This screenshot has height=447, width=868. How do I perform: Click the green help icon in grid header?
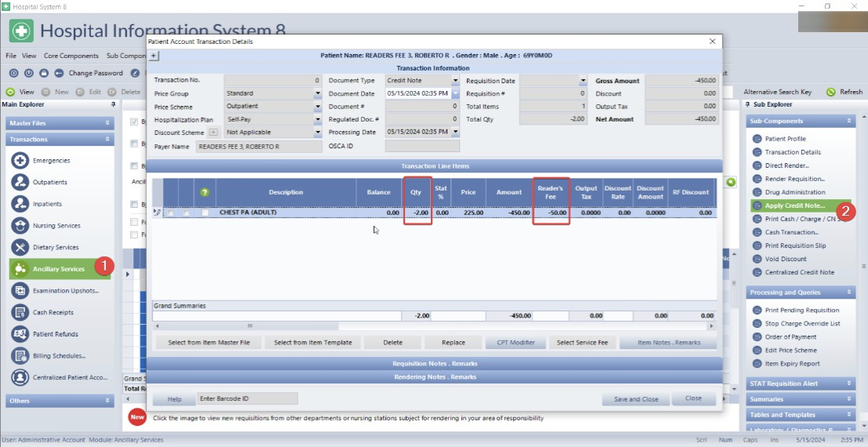click(205, 192)
